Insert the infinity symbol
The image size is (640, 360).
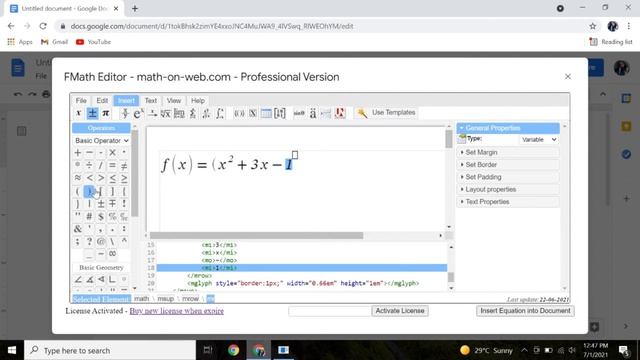tap(112, 254)
